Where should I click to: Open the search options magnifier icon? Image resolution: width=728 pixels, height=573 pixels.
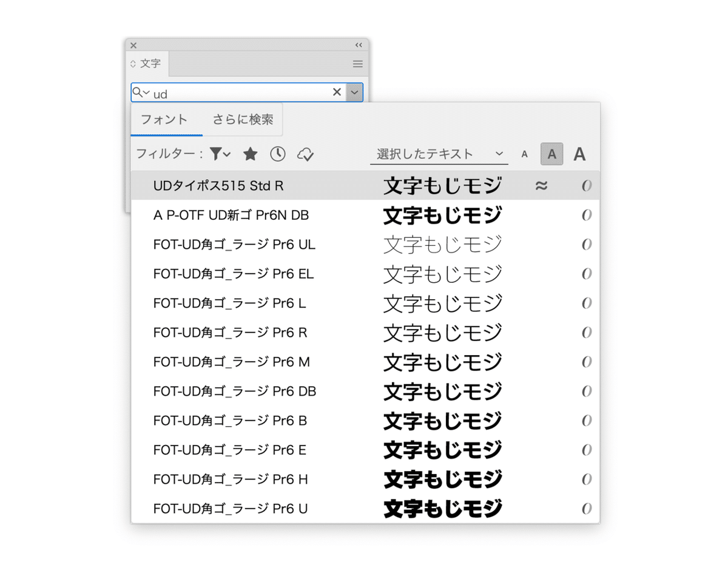141,92
